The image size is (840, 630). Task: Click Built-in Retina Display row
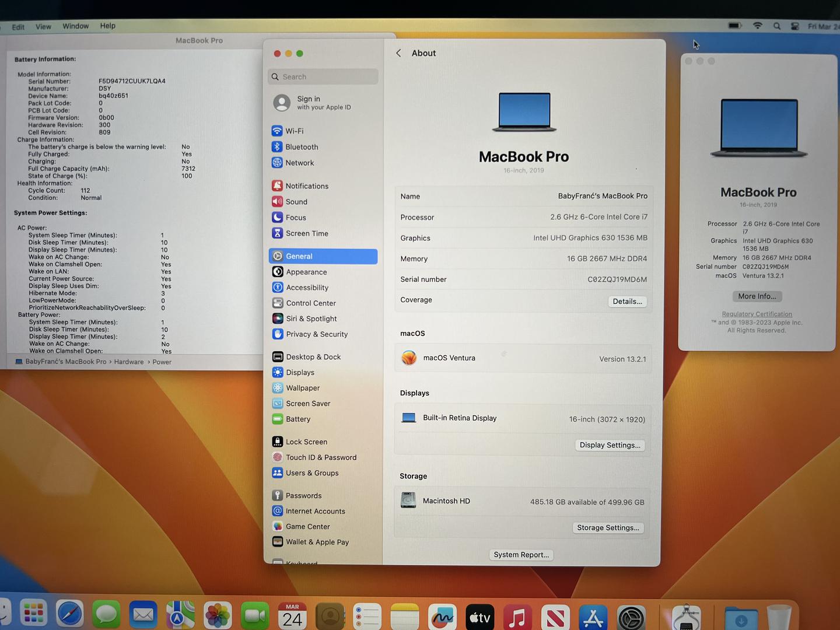pyautogui.click(x=523, y=418)
